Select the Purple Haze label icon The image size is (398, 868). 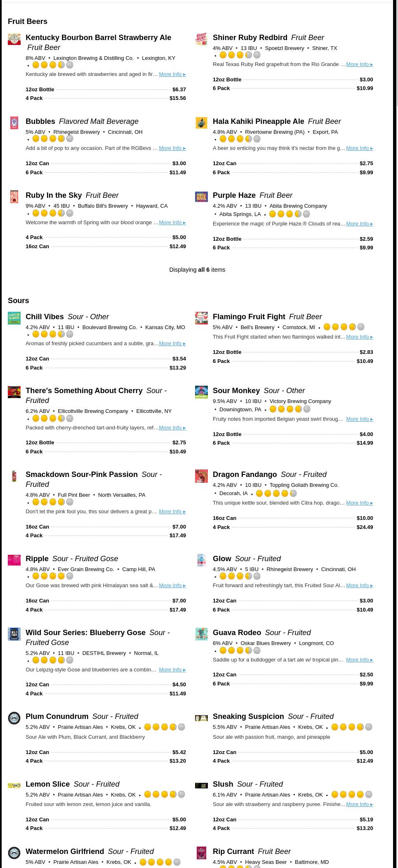[x=201, y=197]
